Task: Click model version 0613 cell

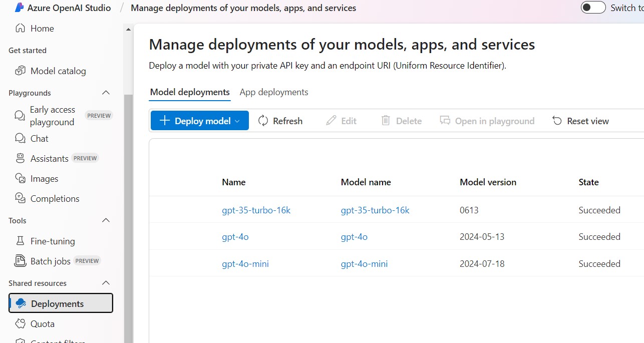Action: pyautogui.click(x=469, y=210)
